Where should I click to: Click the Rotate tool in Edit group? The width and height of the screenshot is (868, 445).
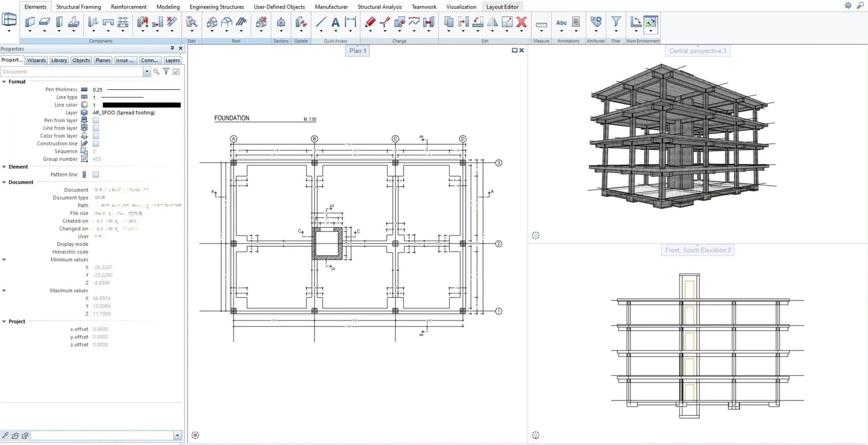click(x=478, y=22)
